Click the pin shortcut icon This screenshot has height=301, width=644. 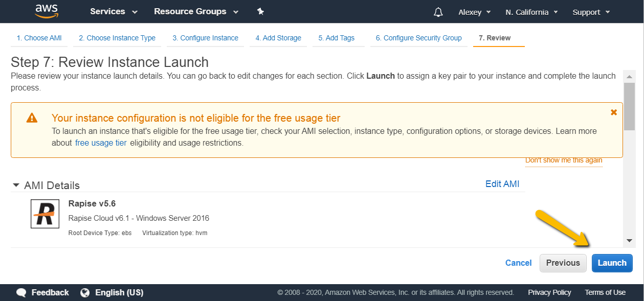(260, 12)
